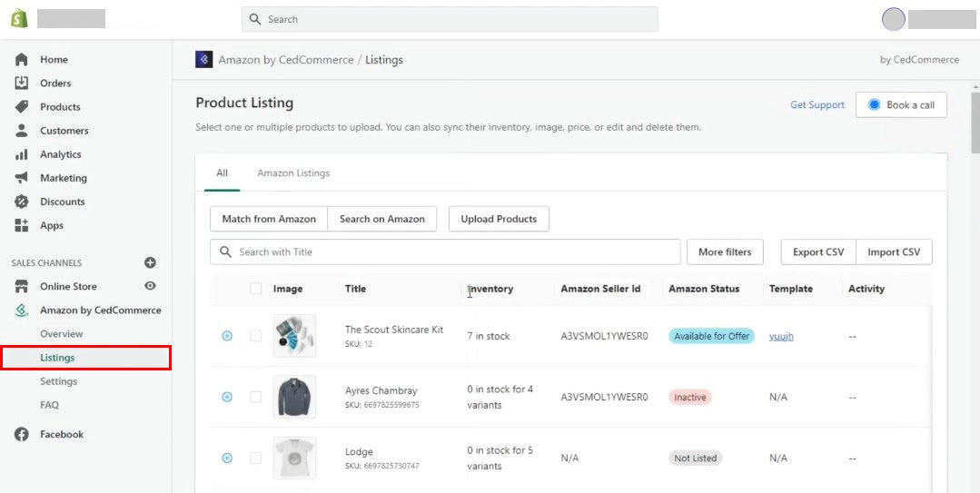This screenshot has width=980, height=493.
Task: Open More filters
Action: (725, 251)
